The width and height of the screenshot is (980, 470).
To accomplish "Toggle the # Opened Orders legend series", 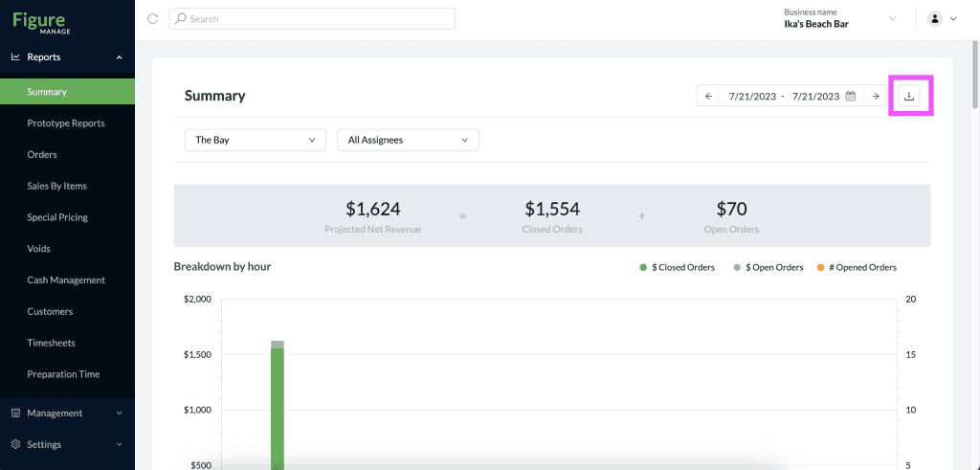I will pos(857,267).
